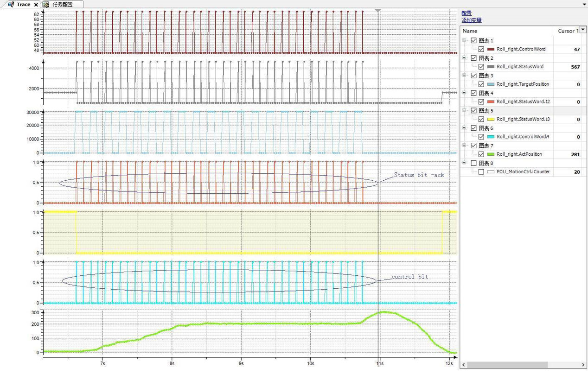
Task: Select the POU_MotionCtrl.iCounter variable name
Action: (x=523, y=171)
